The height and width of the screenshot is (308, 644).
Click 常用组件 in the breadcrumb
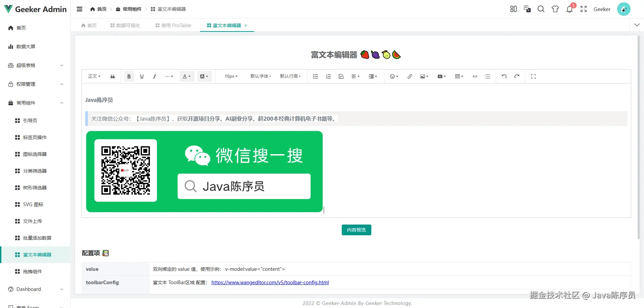click(x=129, y=9)
